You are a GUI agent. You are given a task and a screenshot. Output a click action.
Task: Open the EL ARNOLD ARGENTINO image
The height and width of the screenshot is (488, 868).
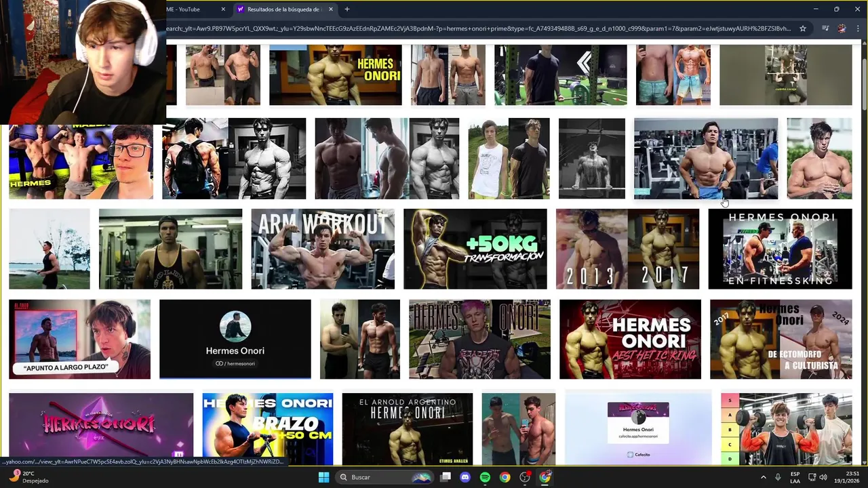point(408,428)
